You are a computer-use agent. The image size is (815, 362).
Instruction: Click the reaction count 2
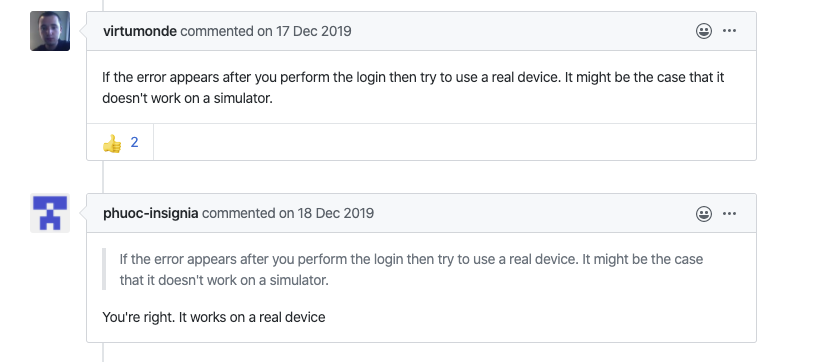click(x=134, y=143)
